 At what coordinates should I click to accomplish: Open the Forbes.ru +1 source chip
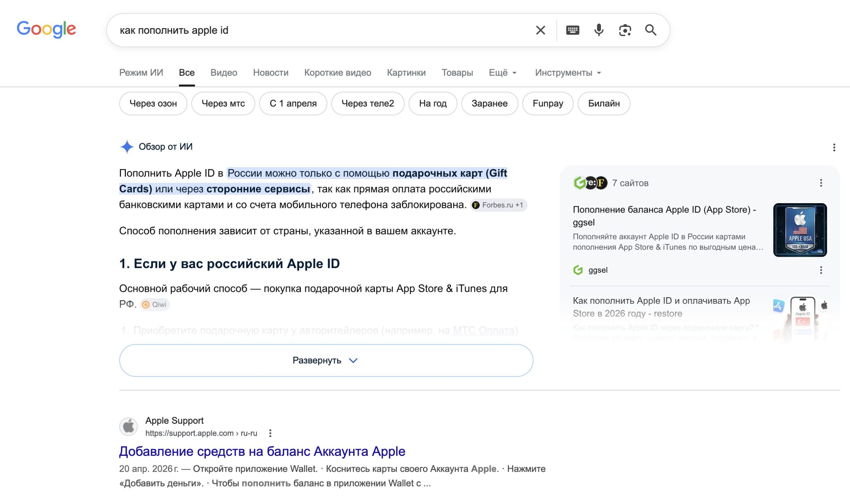point(498,205)
